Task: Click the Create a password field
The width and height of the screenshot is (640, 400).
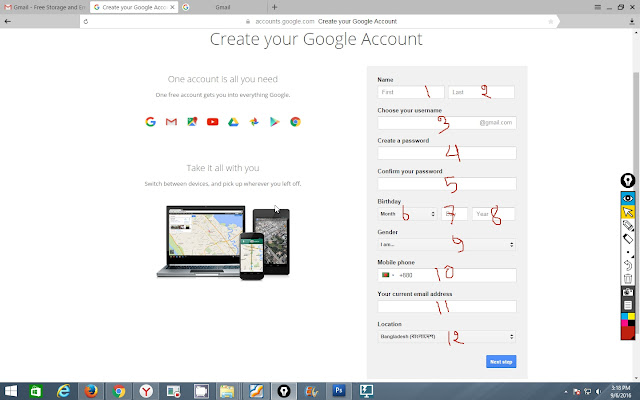Action: pos(447,153)
